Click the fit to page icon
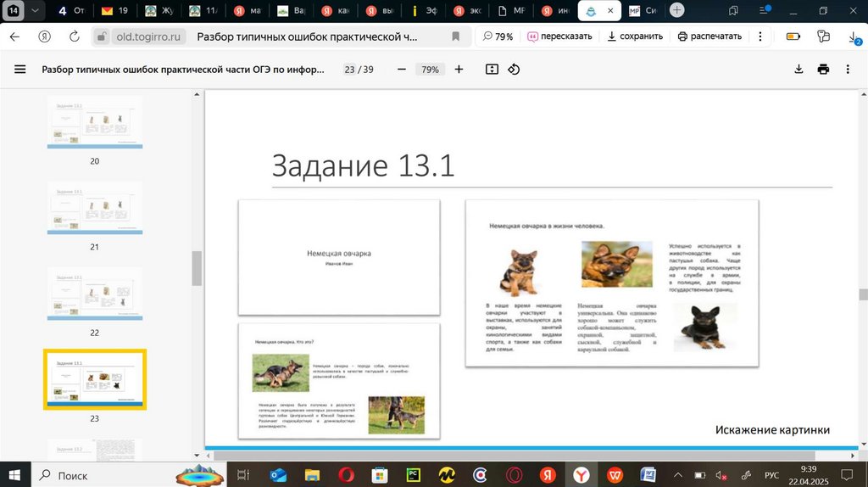 (492, 70)
